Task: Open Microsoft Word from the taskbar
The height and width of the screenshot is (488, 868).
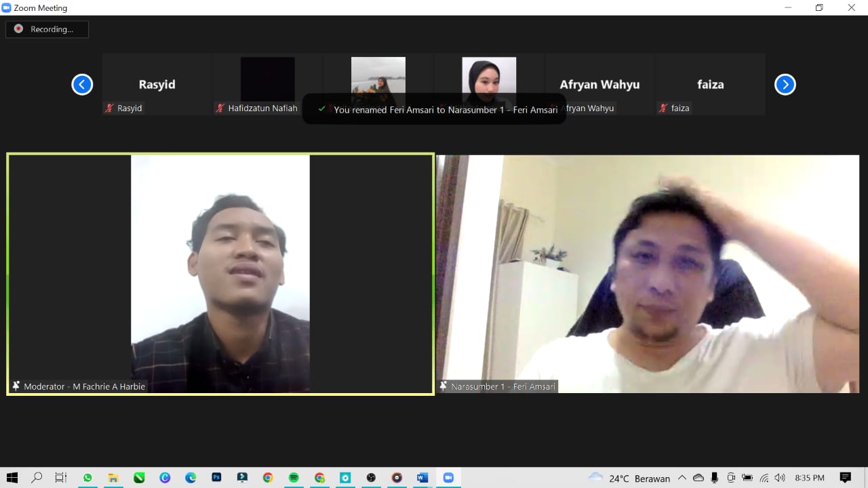Action: click(x=422, y=478)
